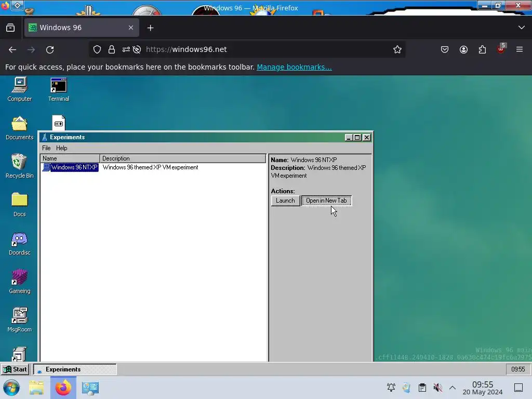Follow the Manage bookmarks link
Viewport: 532px width, 399px height.
(294, 67)
